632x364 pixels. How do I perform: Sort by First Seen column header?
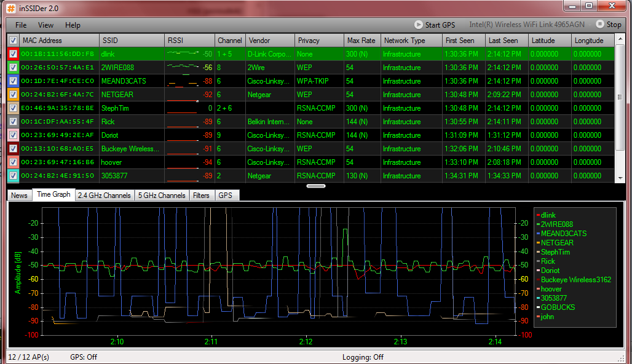[464, 41]
